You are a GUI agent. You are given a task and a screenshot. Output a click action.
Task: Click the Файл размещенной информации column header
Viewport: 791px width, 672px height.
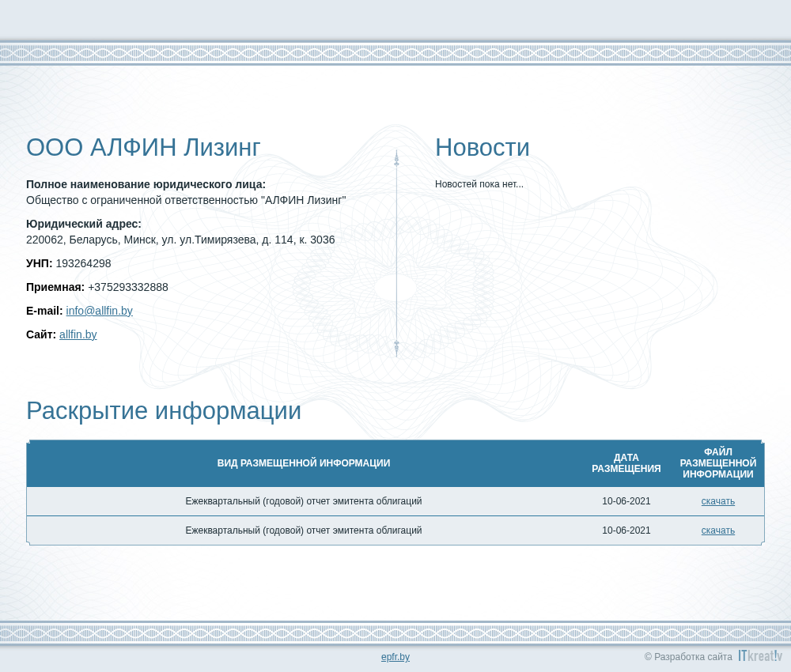pos(718,462)
